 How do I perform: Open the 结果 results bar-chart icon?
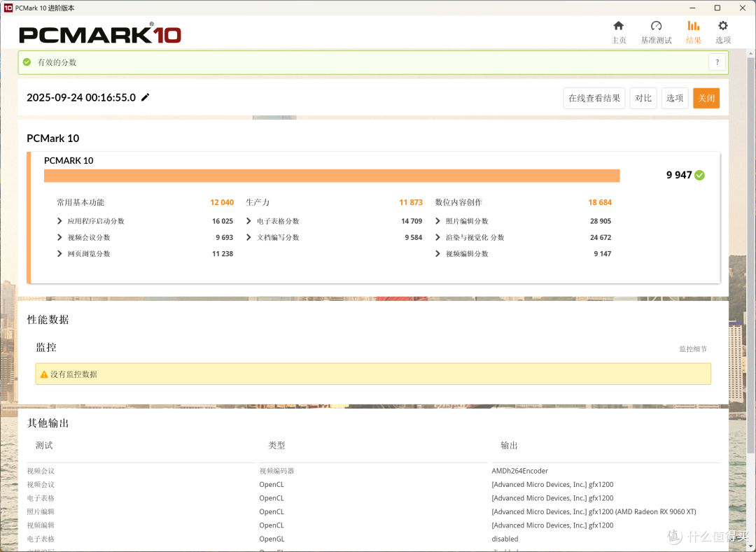693,26
